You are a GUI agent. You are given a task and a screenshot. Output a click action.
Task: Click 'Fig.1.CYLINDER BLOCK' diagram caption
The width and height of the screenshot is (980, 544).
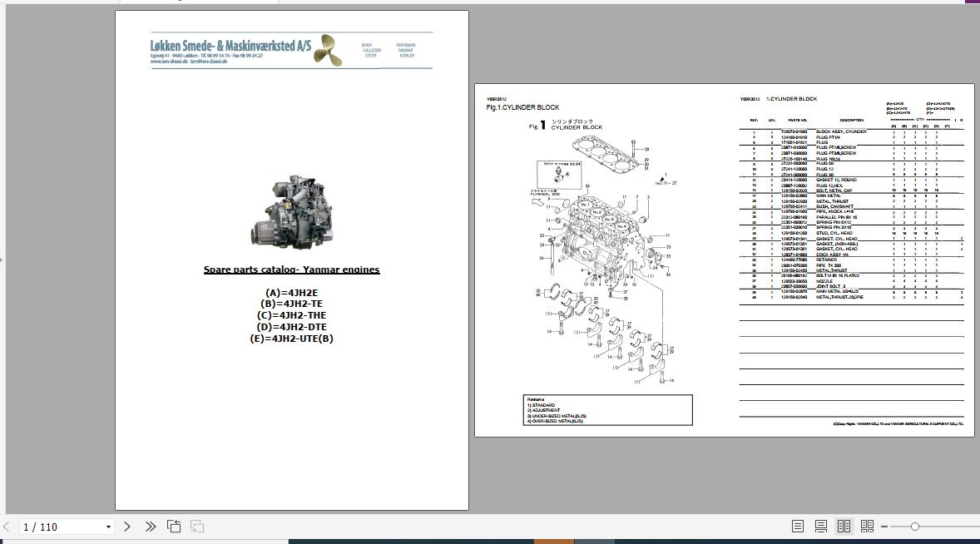tap(522, 107)
